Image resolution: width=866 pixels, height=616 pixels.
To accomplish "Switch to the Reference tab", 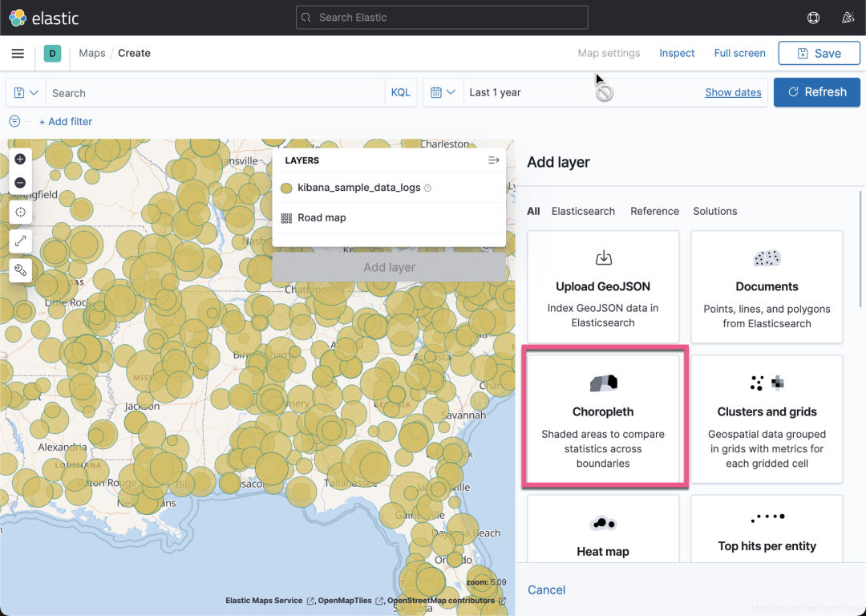I will click(654, 211).
